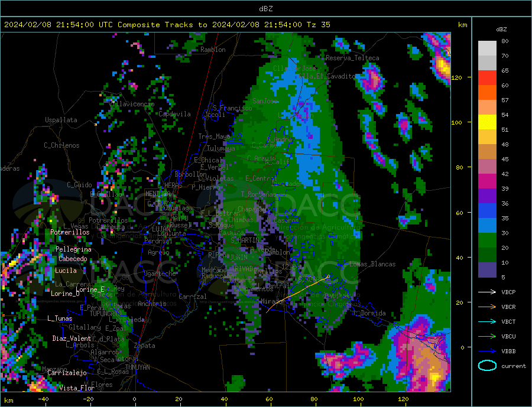Select the bright yellow 51–54 dBZ swatch
This screenshot has height=407, width=532.
coord(487,122)
